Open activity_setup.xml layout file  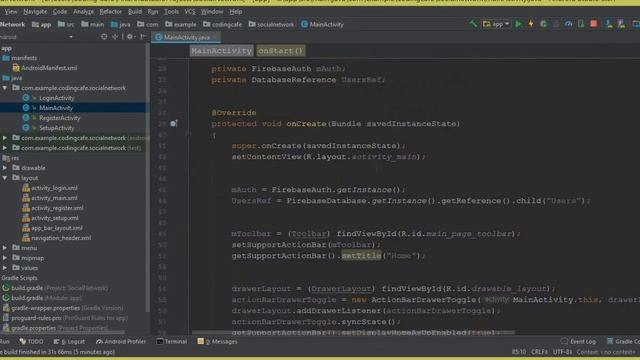click(x=50, y=218)
